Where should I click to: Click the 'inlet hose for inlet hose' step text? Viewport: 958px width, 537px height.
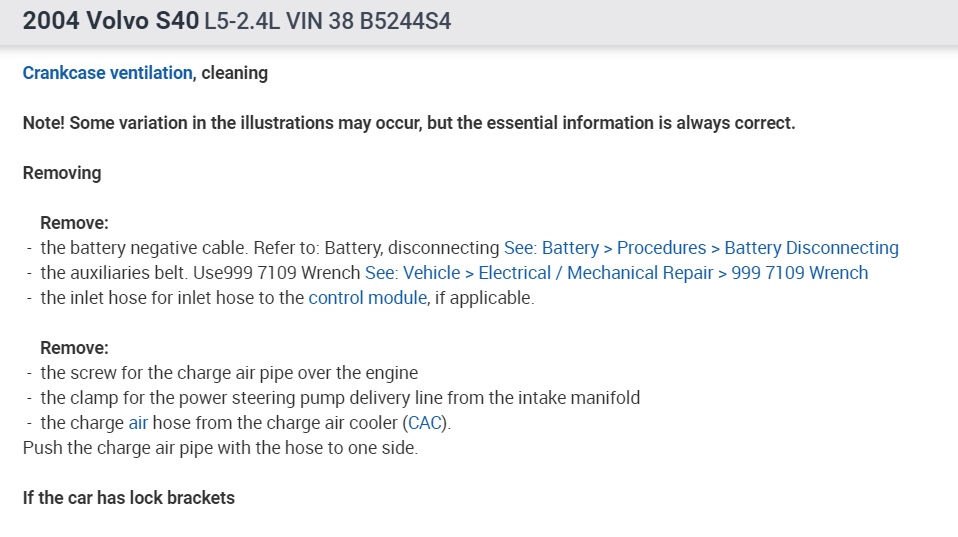(x=172, y=298)
